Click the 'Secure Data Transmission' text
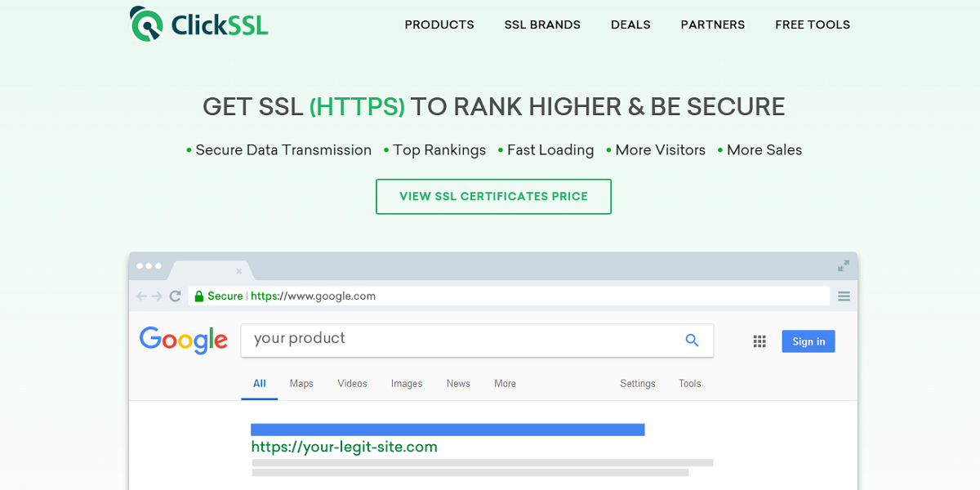This screenshot has width=980, height=490. tap(283, 150)
